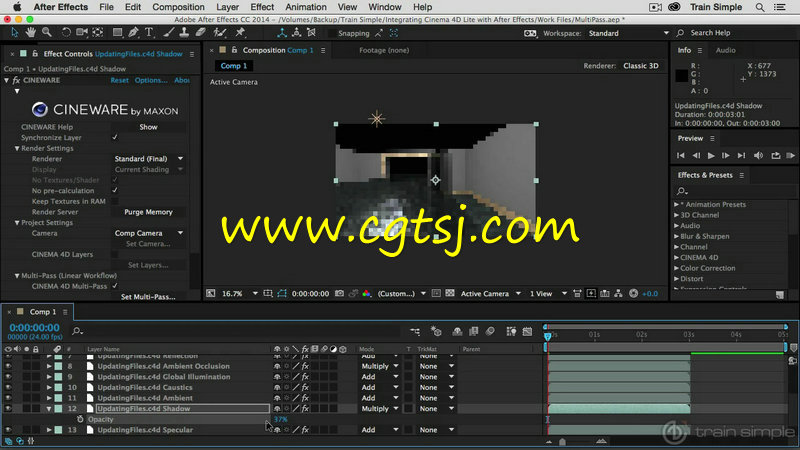800x450 pixels.
Task: Click timeline composition mini-flowchart icon
Action: click(x=415, y=331)
